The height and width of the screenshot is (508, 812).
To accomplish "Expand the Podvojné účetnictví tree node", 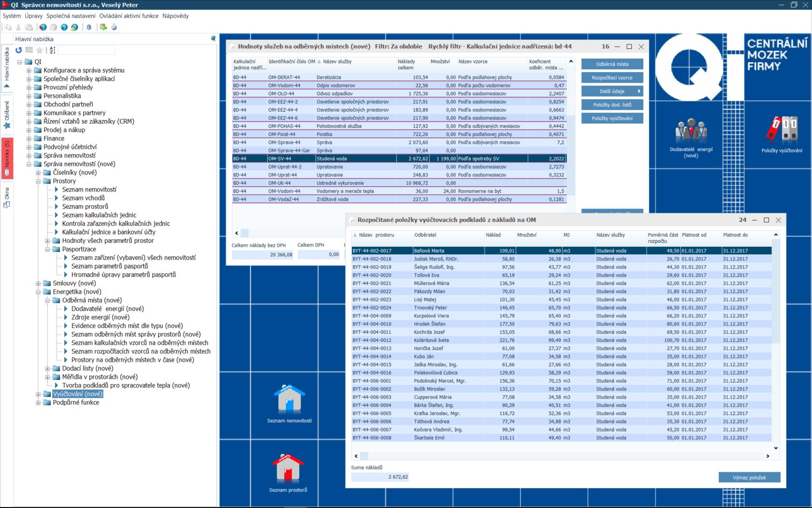I will [29, 147].
